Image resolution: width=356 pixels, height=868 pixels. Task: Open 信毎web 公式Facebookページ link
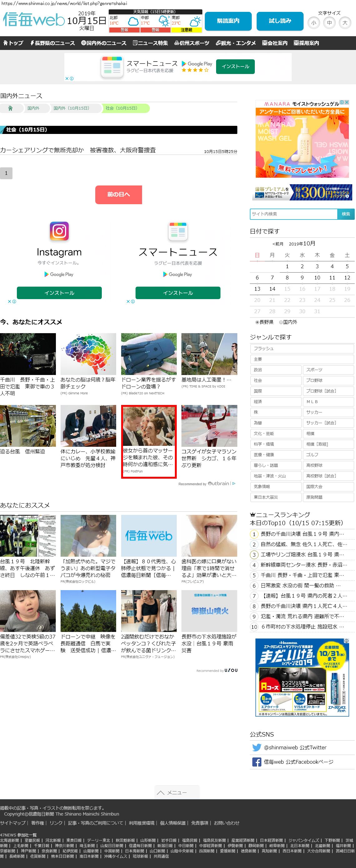(298, 762)
